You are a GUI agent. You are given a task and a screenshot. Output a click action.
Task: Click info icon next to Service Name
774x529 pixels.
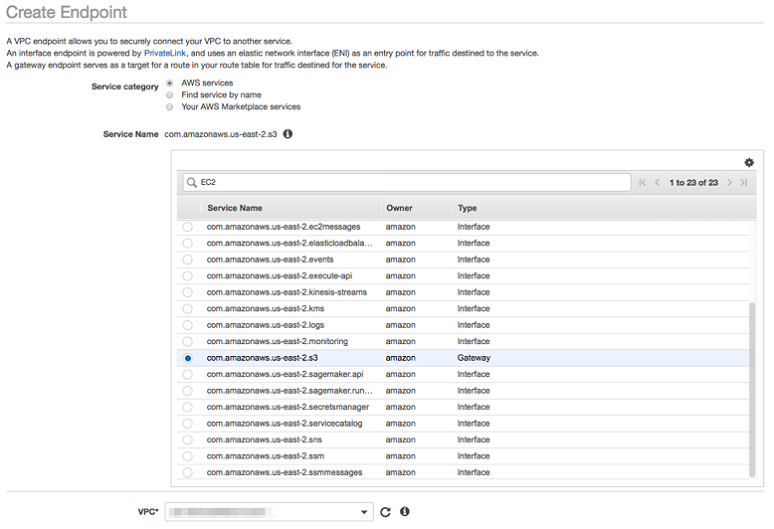288,134
